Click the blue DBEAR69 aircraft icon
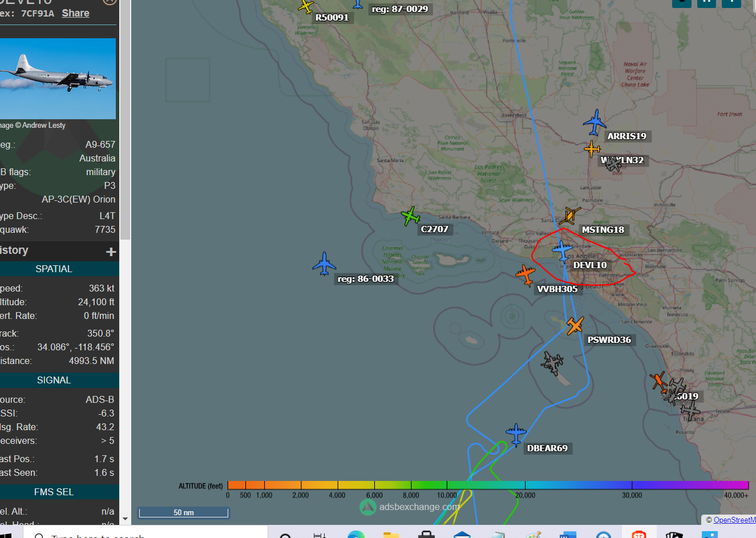Viewport: 756px width, 538px height. [x=516, y=435]
